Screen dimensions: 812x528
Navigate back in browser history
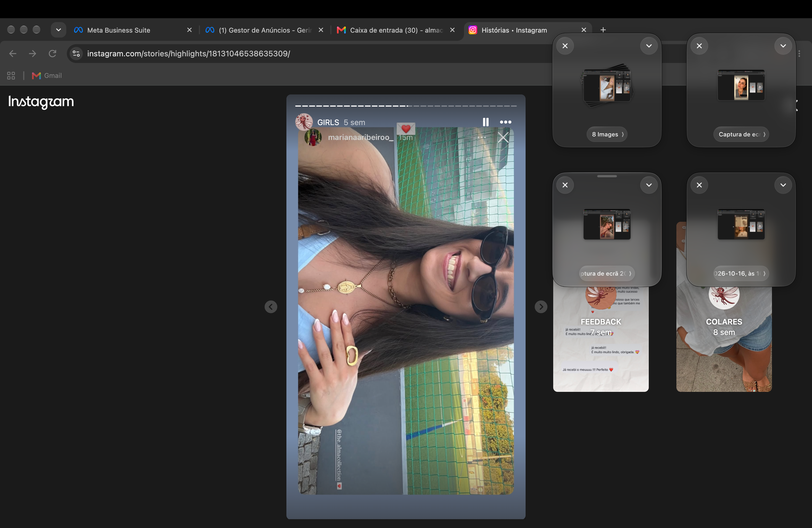point(13,54)
